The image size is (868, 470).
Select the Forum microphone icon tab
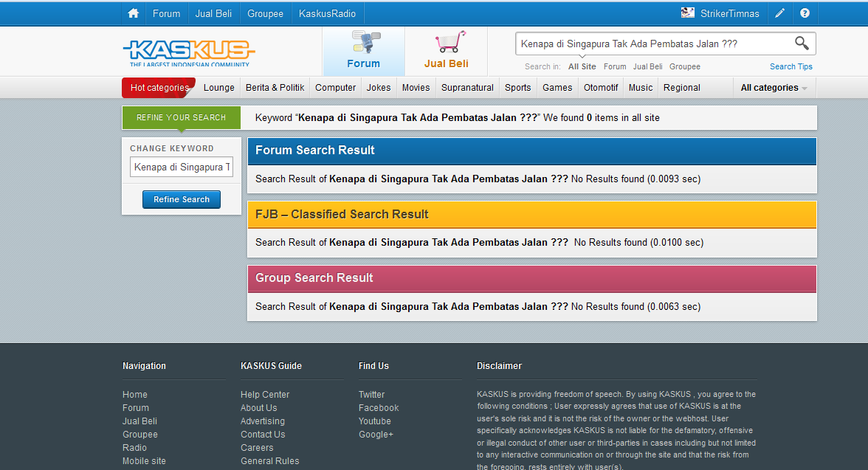[364, 51]
